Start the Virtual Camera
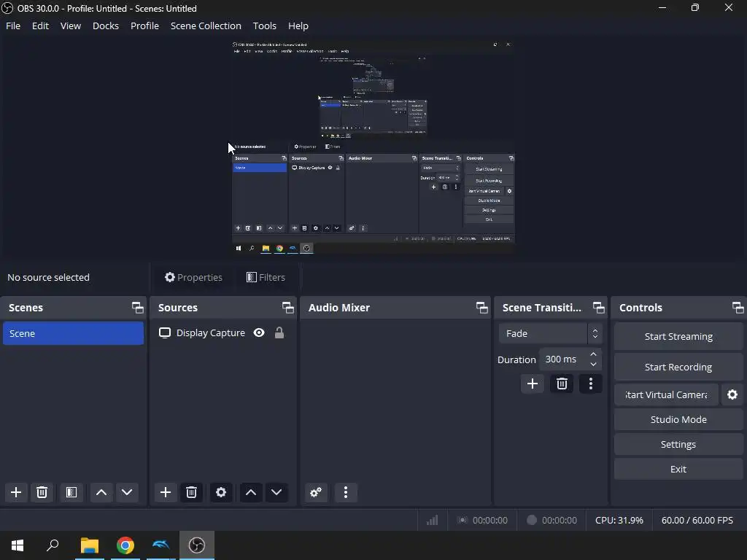Image resolution: width=747 pixels, height=560 pixels. tap(666, 394)
